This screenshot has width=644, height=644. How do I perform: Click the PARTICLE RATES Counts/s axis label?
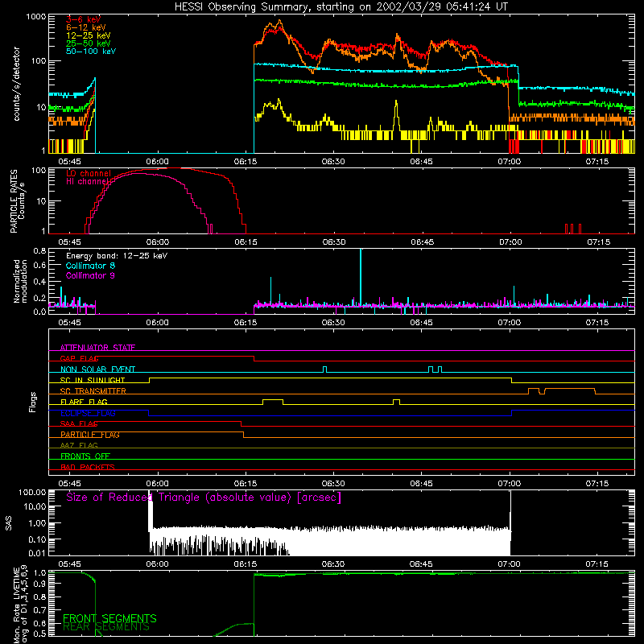tap(17, 201)
